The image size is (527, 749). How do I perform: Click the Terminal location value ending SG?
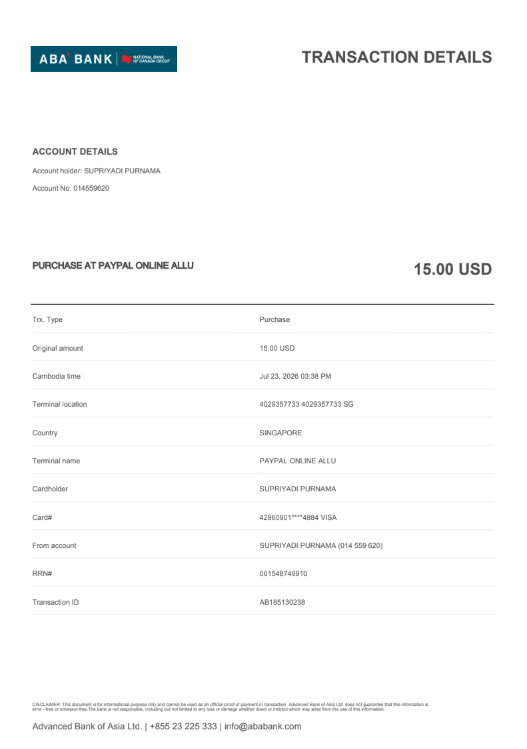[x=306, y=404]
